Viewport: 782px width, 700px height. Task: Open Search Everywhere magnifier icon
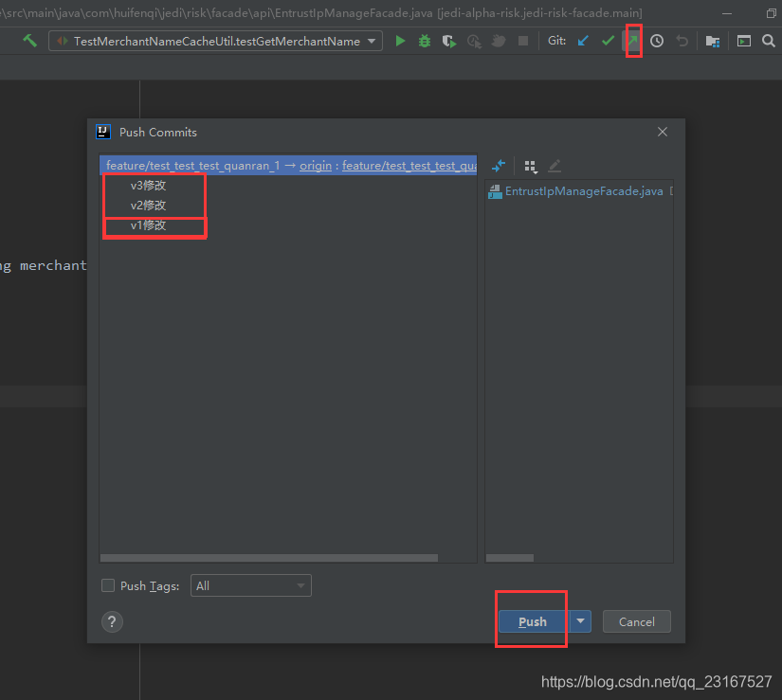pos(769,41)
